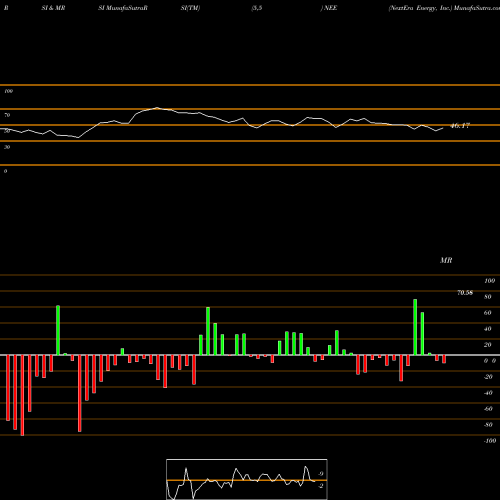The image size is (500, 500).
Task: Click the MR axis label 40
Action: click(488, 329)
